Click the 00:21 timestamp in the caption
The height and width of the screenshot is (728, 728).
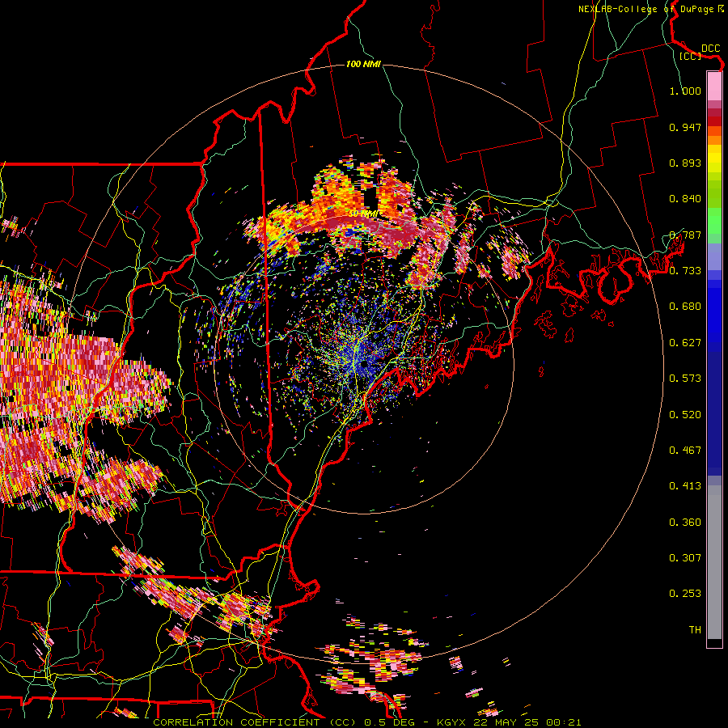pyautogui.click(x=564, y=722)
